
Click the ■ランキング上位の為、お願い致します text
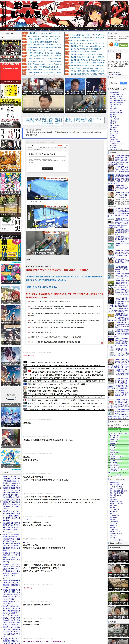pos(41,266)
